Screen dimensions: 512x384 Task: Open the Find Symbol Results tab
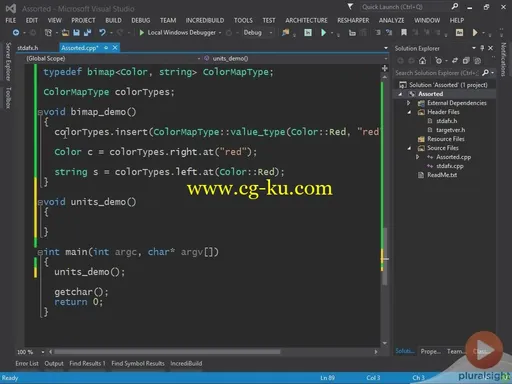point(138,364)
